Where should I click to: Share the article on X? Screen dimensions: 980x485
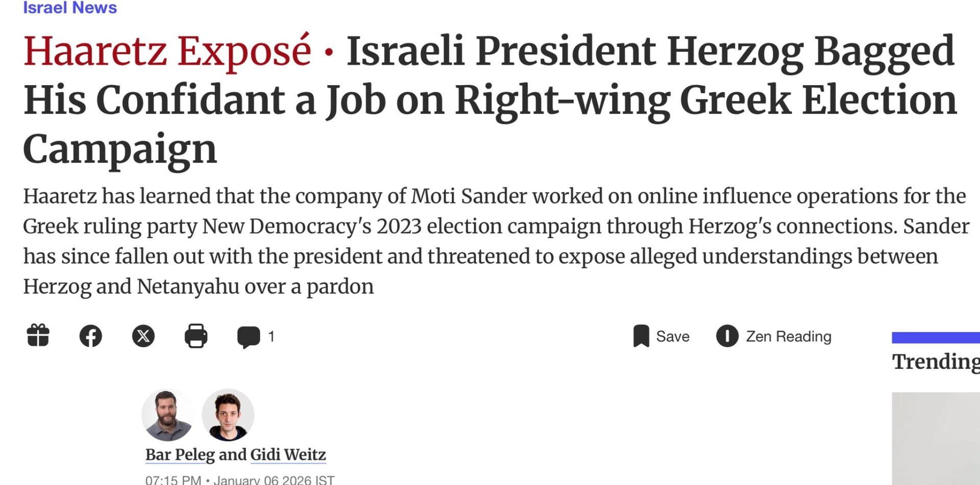143,336
